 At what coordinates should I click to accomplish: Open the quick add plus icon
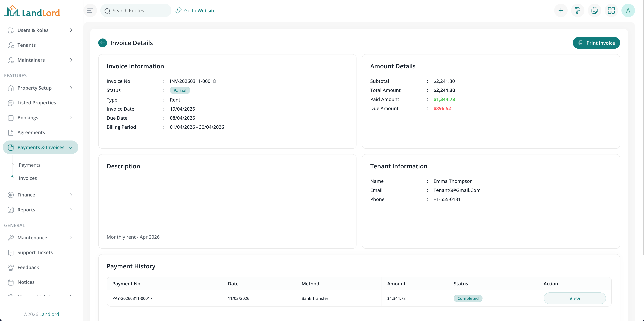[561, 10]
